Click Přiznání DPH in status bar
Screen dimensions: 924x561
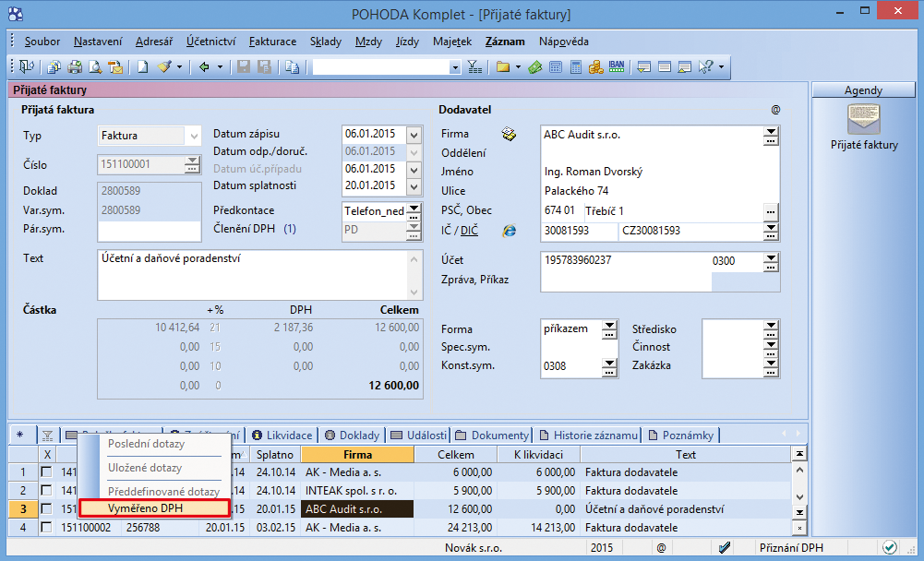pos(791,547)
